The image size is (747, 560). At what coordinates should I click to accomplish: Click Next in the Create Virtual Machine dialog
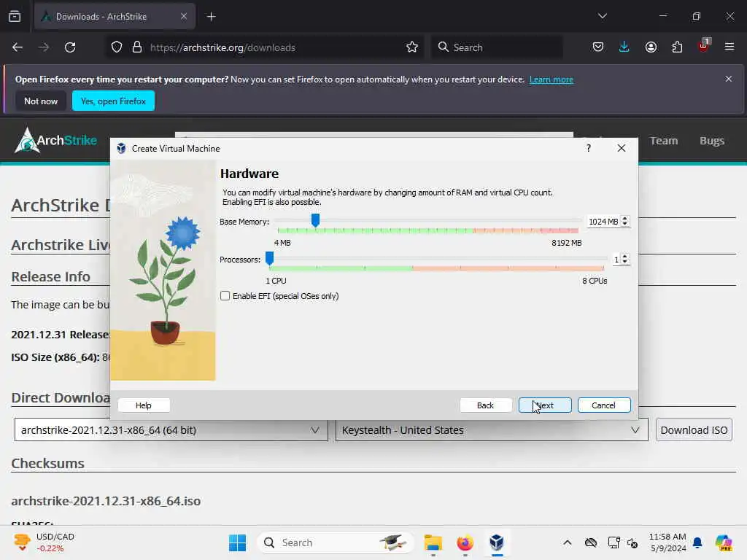tap(544, 405)
